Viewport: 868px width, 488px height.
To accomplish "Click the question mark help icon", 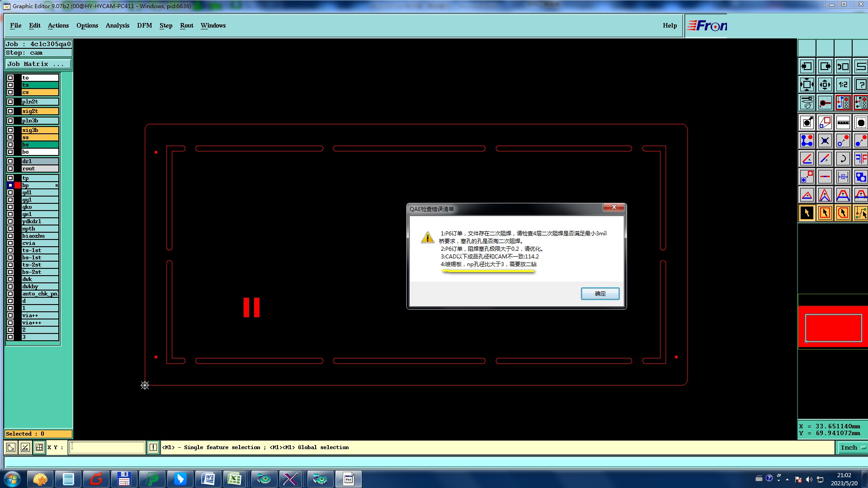I will click(860, 84).
